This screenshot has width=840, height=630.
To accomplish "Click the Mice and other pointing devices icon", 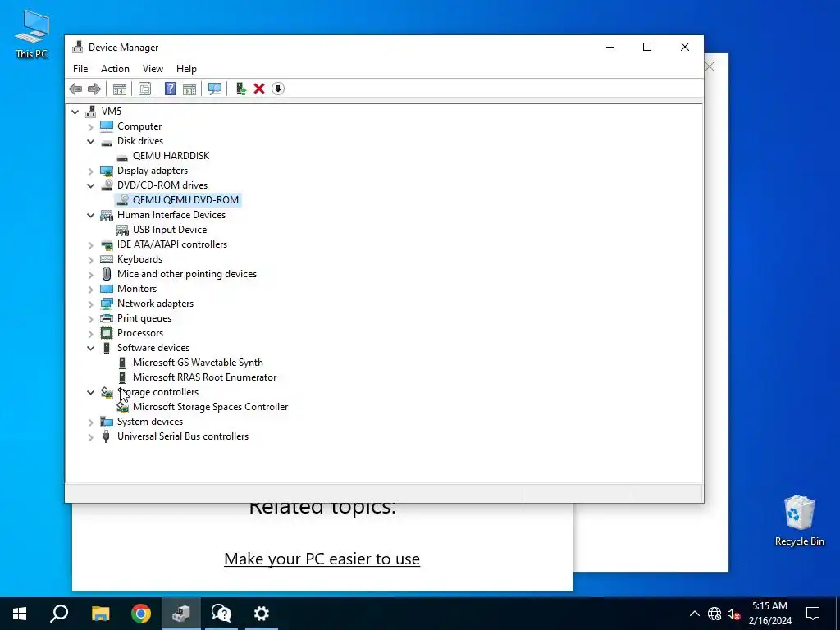I will click(x=107, y=274).
